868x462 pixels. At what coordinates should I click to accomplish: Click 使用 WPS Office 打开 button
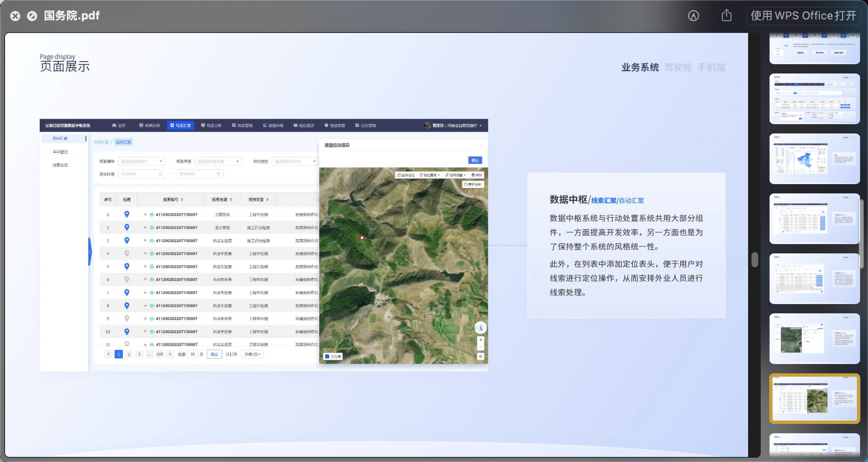point(803,16)
